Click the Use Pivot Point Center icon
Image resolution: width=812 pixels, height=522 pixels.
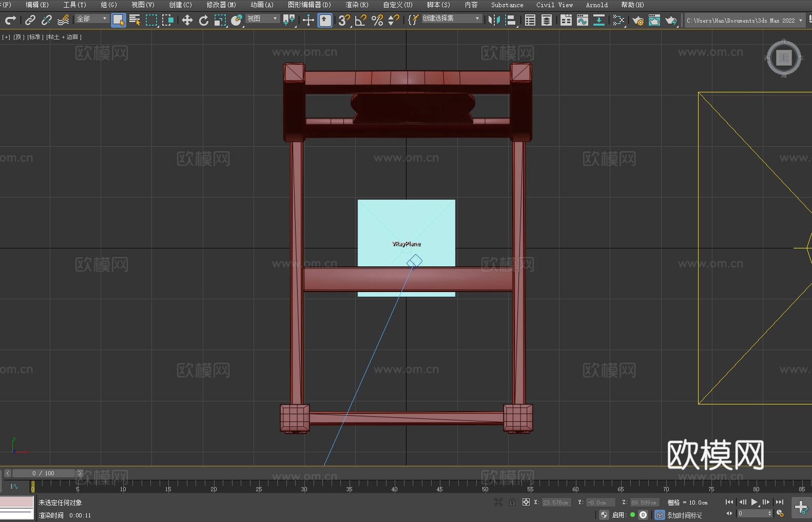pos(289,20)
